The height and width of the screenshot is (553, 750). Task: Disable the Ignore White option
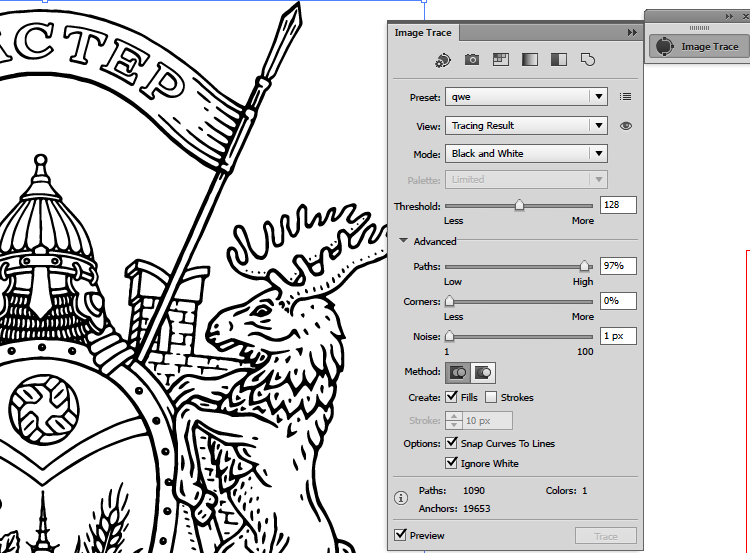(x=452, y=464)
